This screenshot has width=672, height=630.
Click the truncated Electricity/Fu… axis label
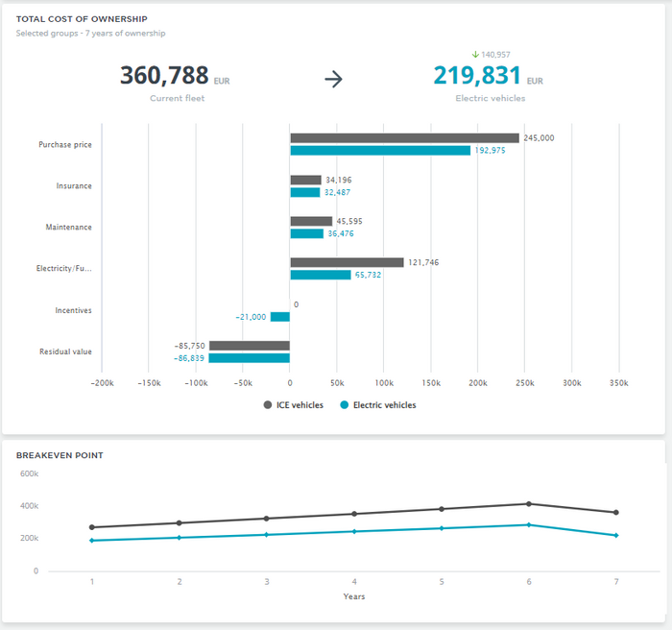click(x=63, y=269)
